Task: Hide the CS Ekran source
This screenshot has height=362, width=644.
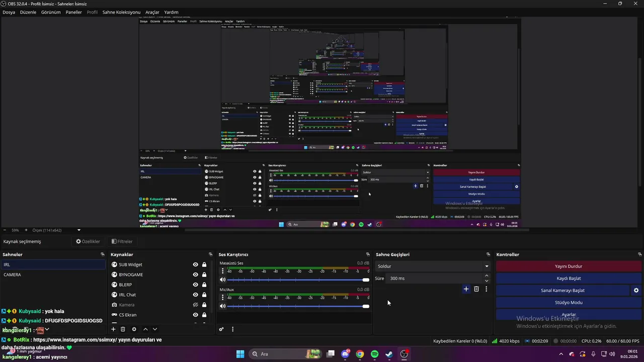Action: tap(196, 315)
